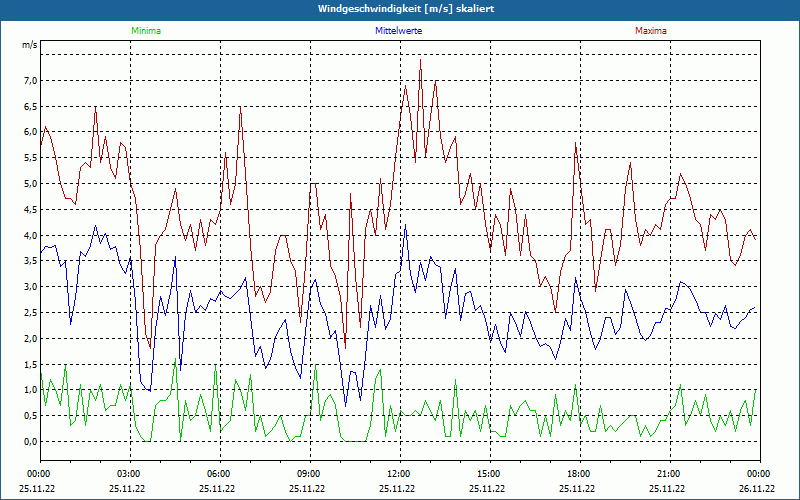Click the '4,0' y-axis value
800x500 pixels.
[31, 235]
